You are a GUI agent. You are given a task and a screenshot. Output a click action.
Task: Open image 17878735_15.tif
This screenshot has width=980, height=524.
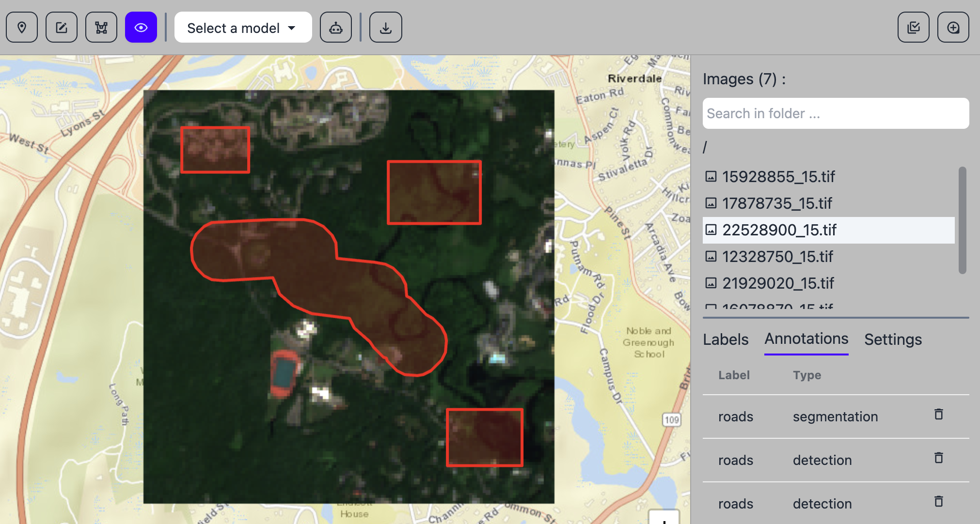(829, 203)
